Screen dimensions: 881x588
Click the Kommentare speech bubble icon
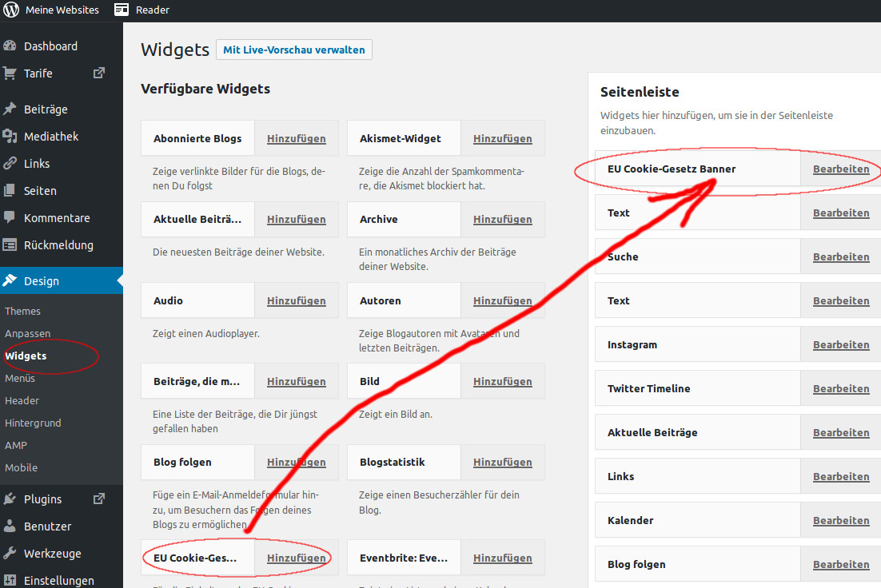point(10,217)
